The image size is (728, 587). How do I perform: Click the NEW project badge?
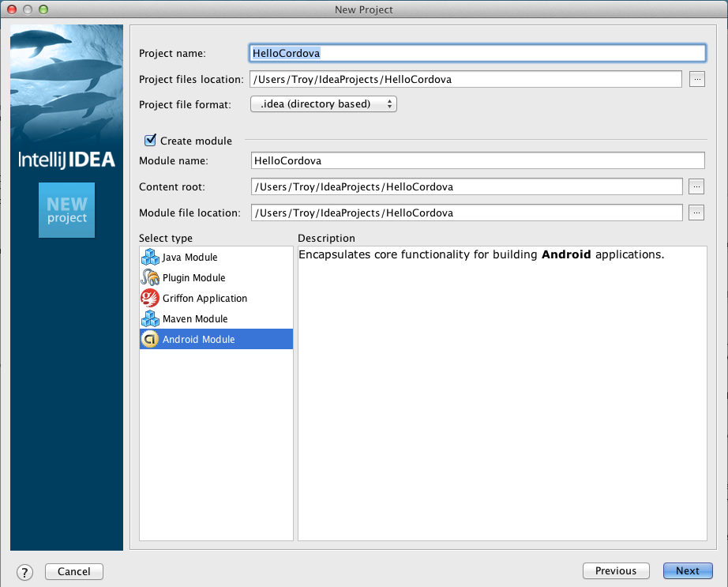(66, 209)
